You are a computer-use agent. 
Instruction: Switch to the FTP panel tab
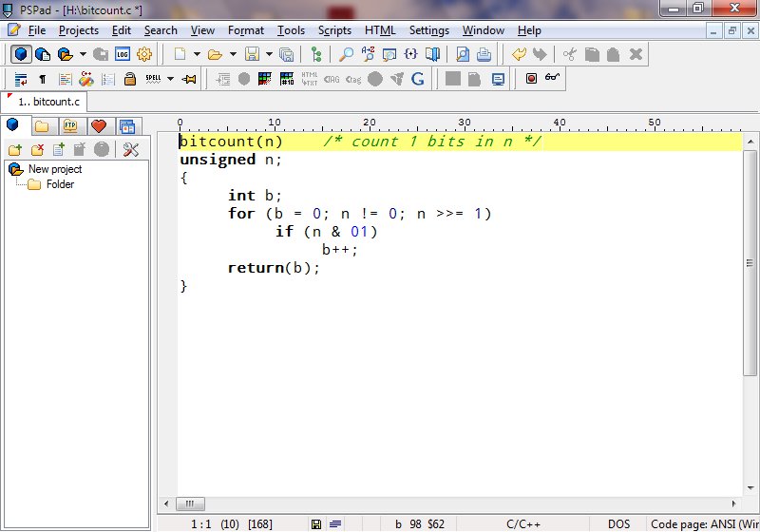[70, 126]
